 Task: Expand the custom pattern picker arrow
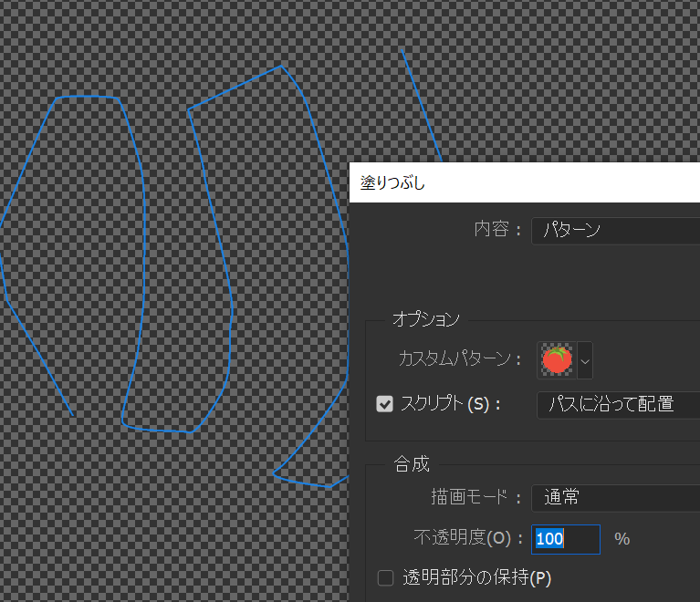585,361
